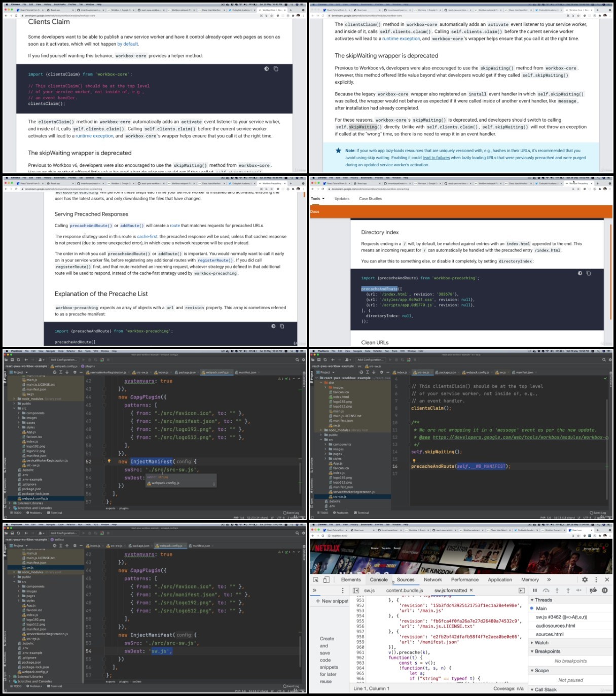Collapse the Threads section
The height and width of the screenshot is (696, 616).
click(x=543, y=600)
